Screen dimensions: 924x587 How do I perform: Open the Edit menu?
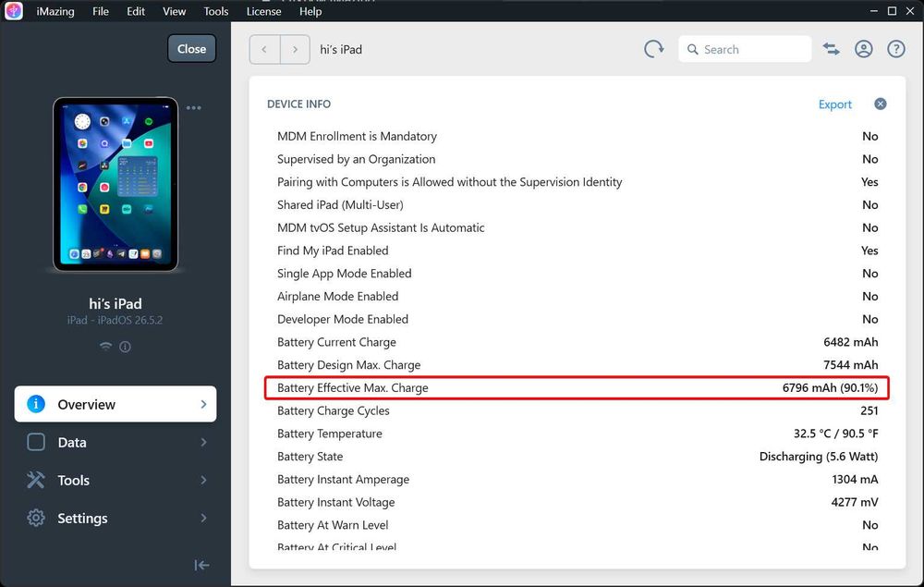136,11
